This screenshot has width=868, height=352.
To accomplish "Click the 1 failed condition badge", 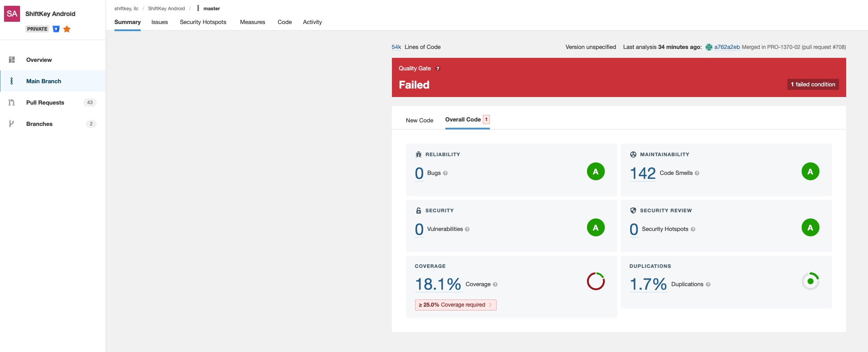I will click(813, 85).
